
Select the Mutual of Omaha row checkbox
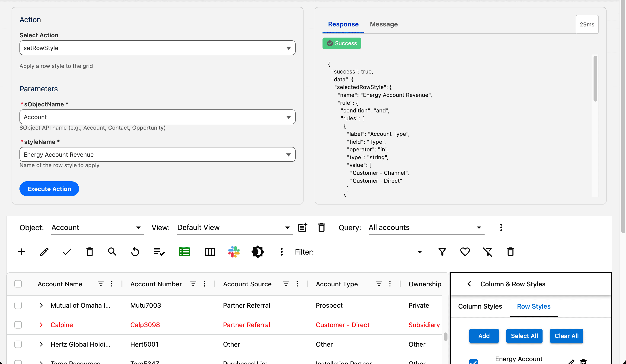tap(18, 305)
